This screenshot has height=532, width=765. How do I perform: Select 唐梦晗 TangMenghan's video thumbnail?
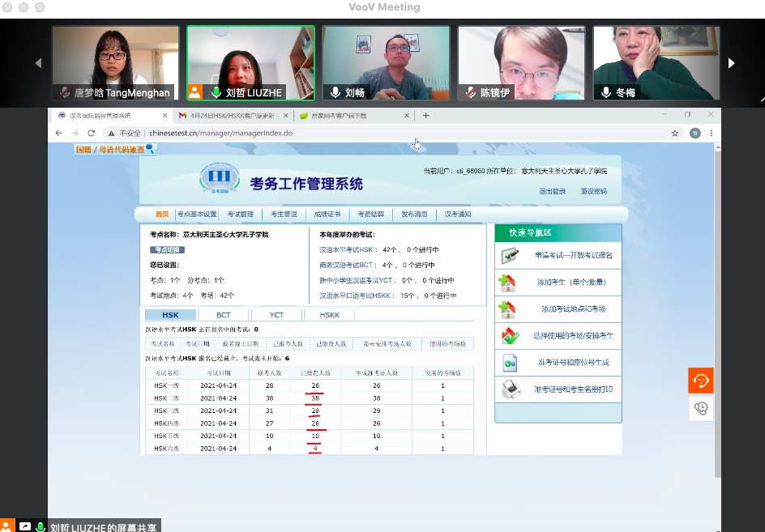(115, 63)
